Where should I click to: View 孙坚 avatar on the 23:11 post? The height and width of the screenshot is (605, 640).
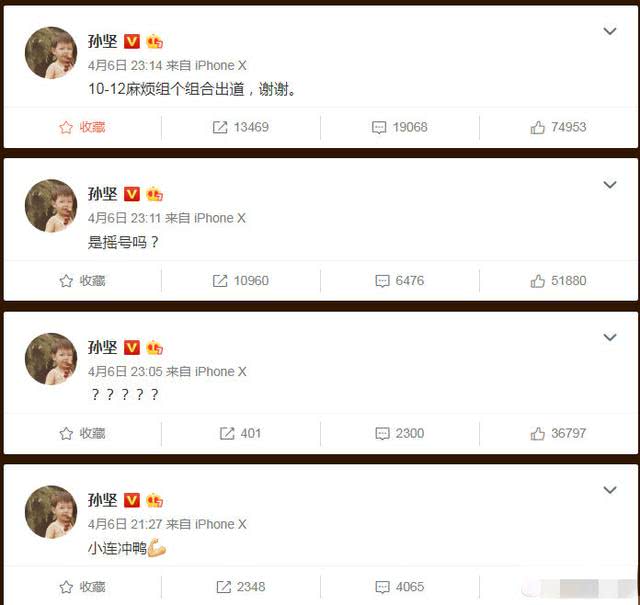tap(51, 206)
